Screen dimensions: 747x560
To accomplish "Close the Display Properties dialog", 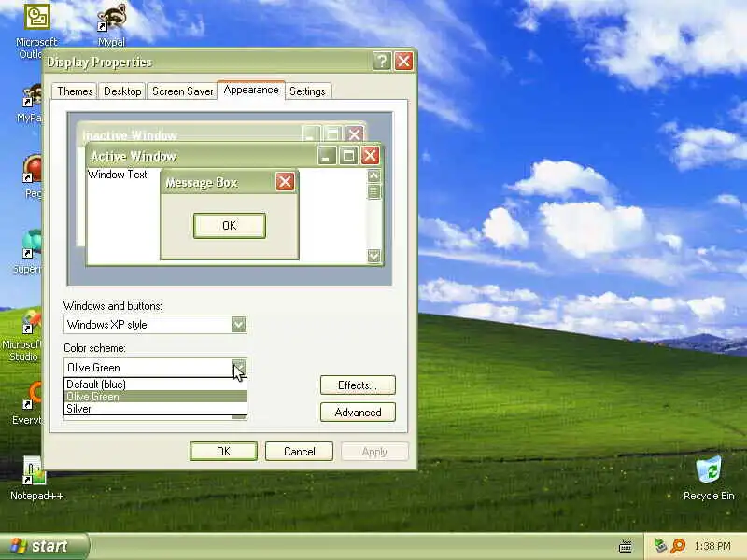I will pos(403,62).
